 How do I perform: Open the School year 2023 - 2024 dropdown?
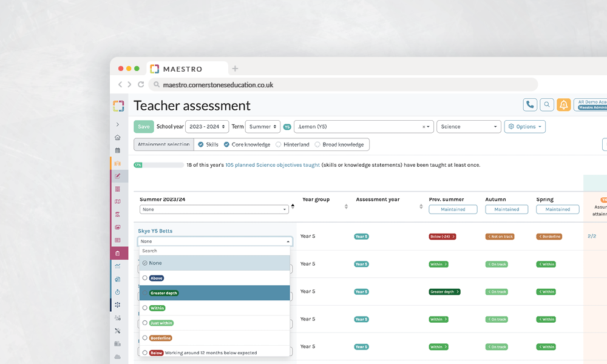[207, 127]
